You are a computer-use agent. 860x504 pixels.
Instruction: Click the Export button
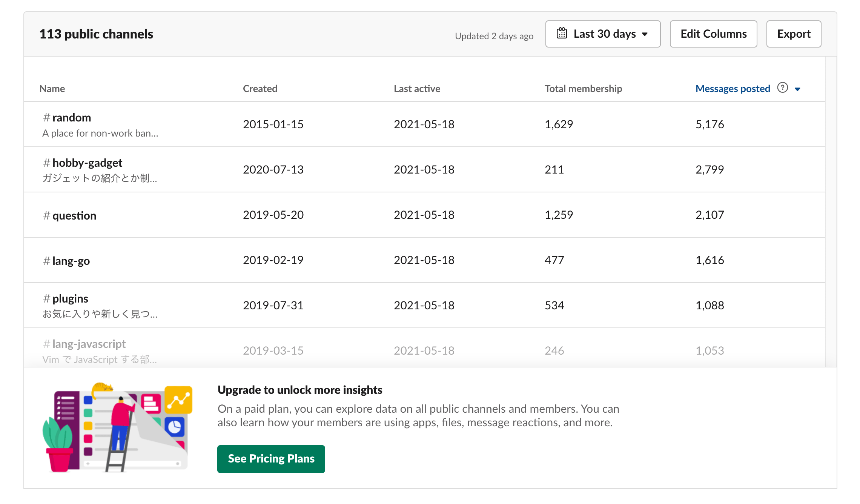coord(794,34)
